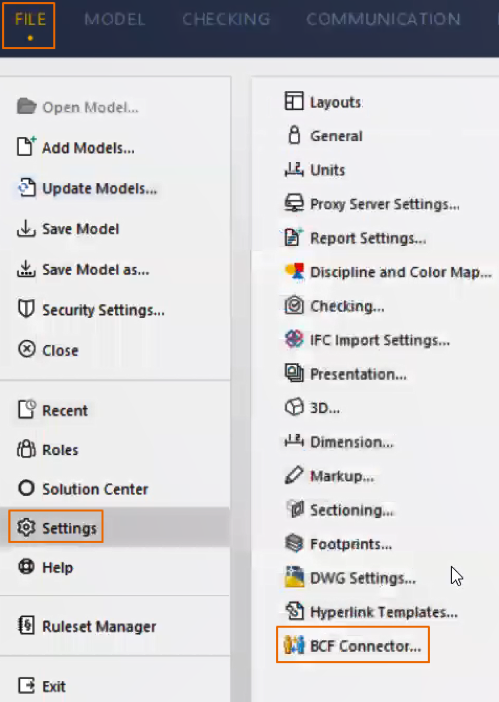Image resolution: width=499 pixels, height=702 pixels.
Task: Click the Discipline and Color Map icon
Action: pyautogui.click(x=294, y=271)
